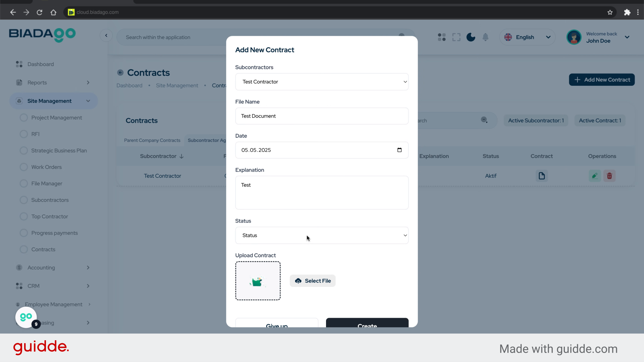644x362 pixels.
Task: Delete Test Contractor contract with trash icon
Action: point(609,176)
